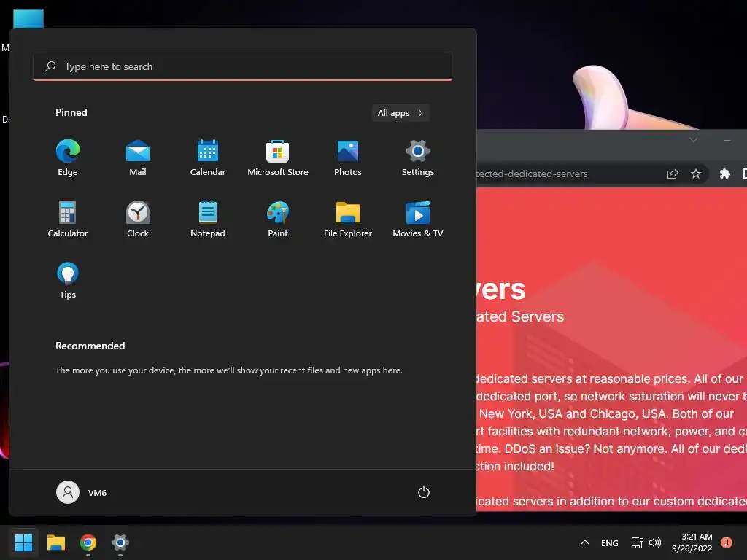Open the volume tray icon
This screenshot has height=560, width=747.
[x=655, y=542]
